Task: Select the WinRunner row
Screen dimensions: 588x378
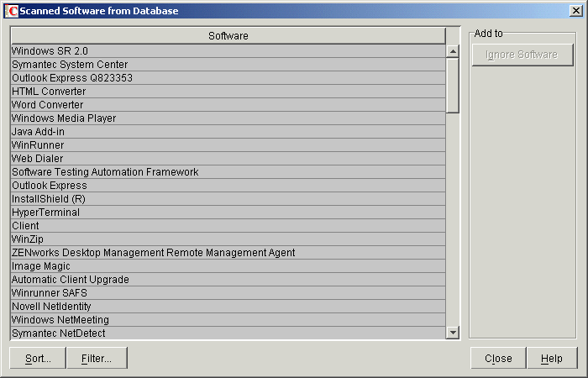Action: (228, 145)
